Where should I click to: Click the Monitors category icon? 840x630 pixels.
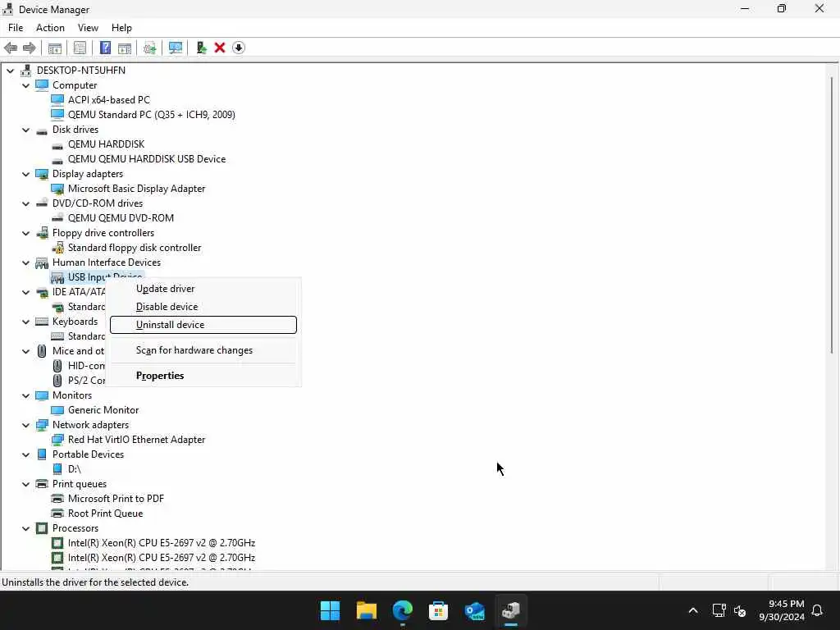[x=42, y=395]
